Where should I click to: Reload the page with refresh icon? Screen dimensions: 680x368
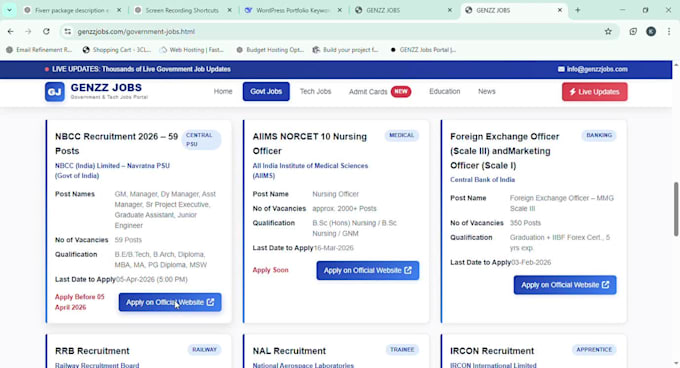[46, 32]
